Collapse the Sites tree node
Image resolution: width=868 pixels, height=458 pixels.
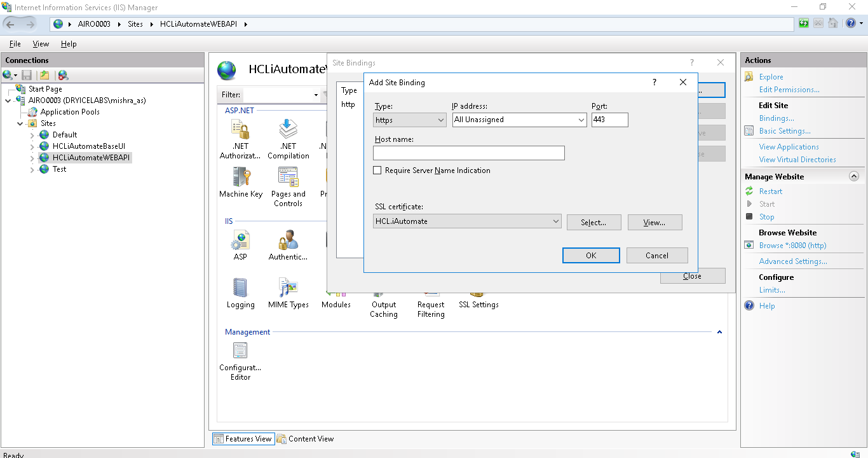click(x=20, y=123)
